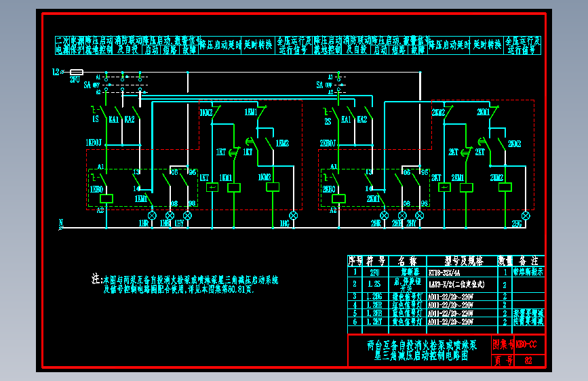Click the 1KBOJ label

(94, 142)
